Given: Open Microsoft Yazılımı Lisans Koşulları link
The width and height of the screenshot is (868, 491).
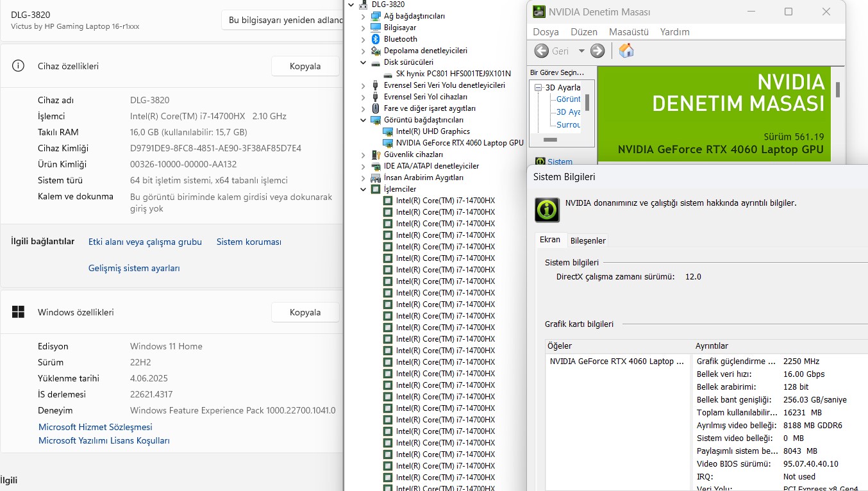Looking at the screenshot, I should pyautogui.click(x=104, y=440).
